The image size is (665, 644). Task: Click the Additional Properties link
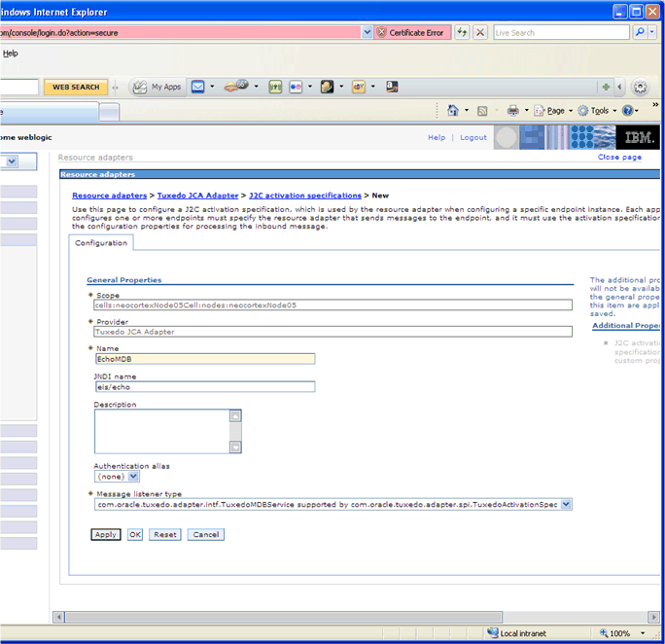[626, 325]
